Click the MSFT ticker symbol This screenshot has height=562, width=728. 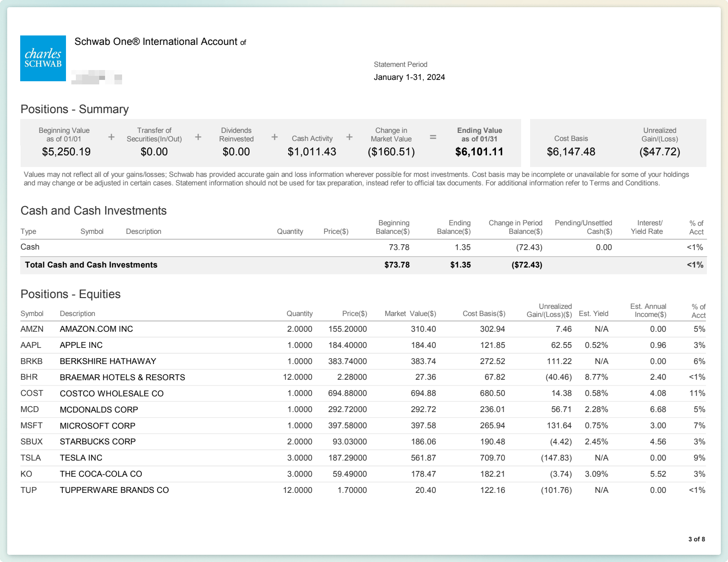point(31,426)
